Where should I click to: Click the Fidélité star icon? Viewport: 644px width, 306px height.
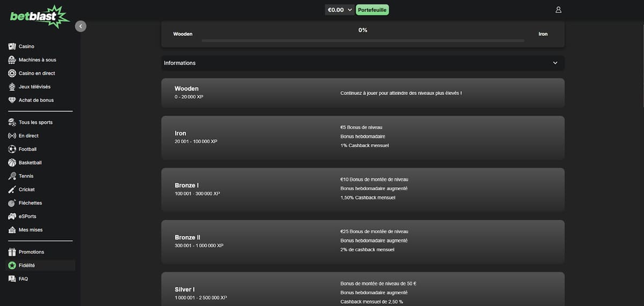[12, 265]
